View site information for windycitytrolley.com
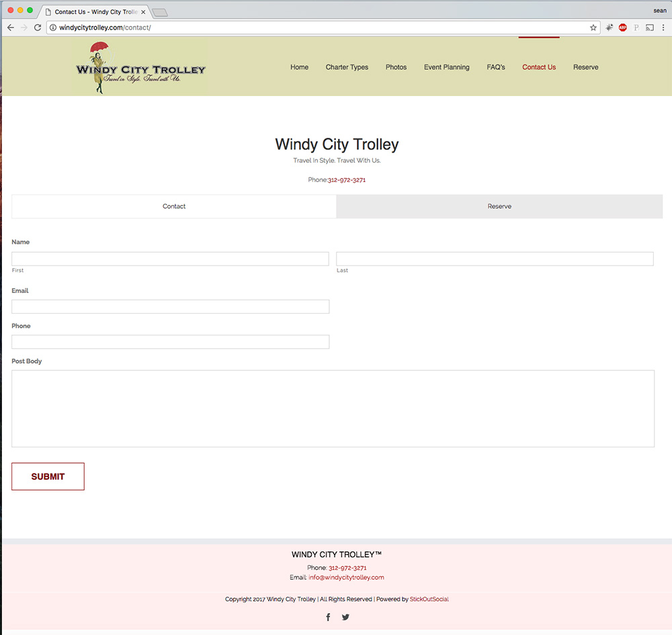 tap(52, 28)
